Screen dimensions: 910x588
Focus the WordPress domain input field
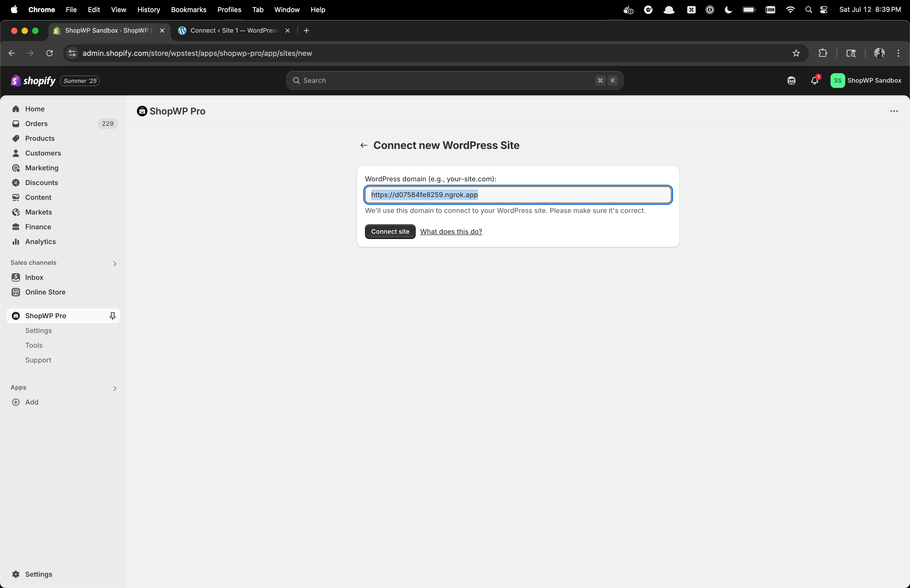518,195
